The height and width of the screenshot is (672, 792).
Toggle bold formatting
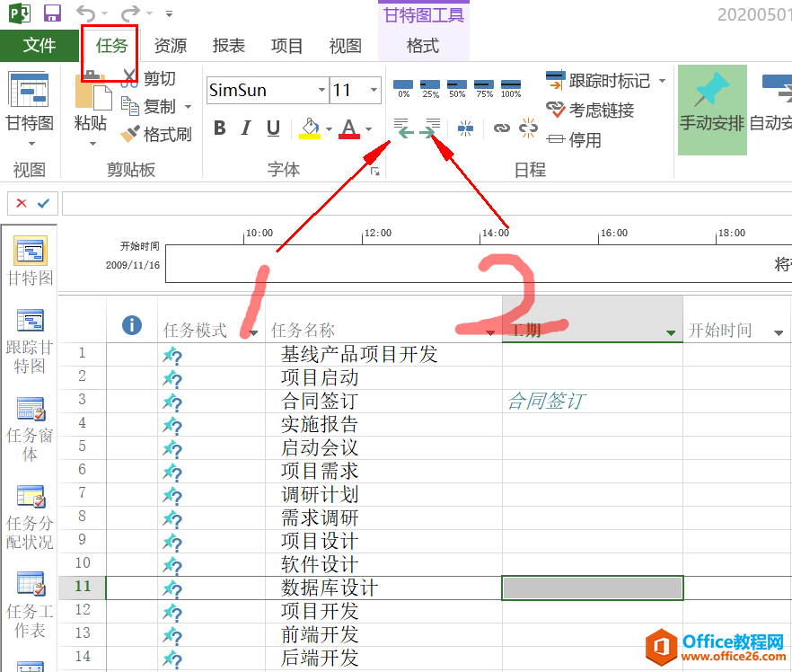point(220,128)
